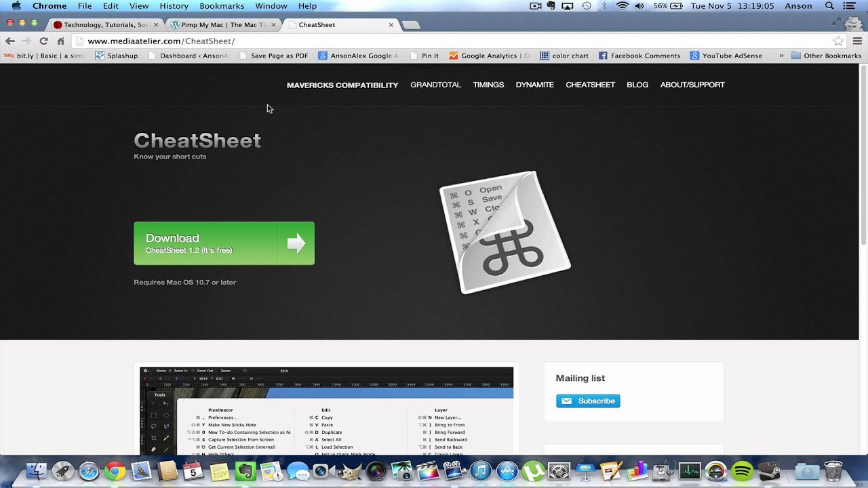Image resolution: width=868 pixels, height=488 pixels.
Task: Open the Apple menu
Action: point(16,6)
